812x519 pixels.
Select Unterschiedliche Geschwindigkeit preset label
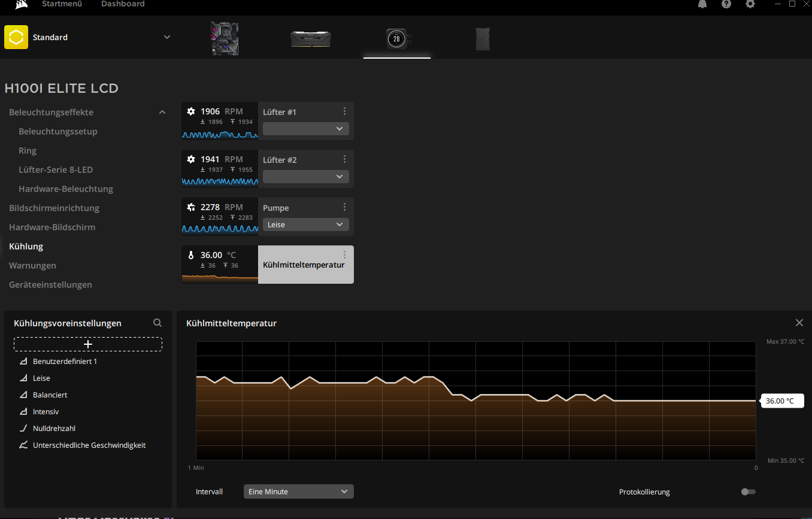tap(89, 445)
